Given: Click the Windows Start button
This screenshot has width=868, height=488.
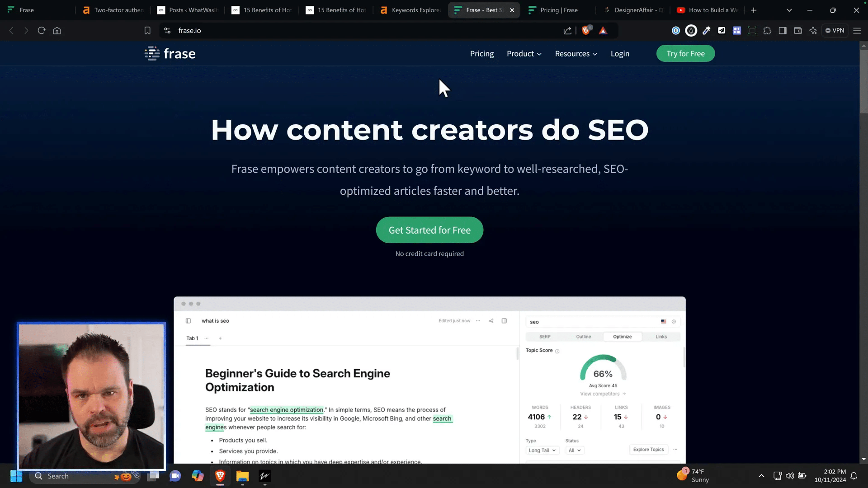Looking at the screenshot, I should (16, 476).
